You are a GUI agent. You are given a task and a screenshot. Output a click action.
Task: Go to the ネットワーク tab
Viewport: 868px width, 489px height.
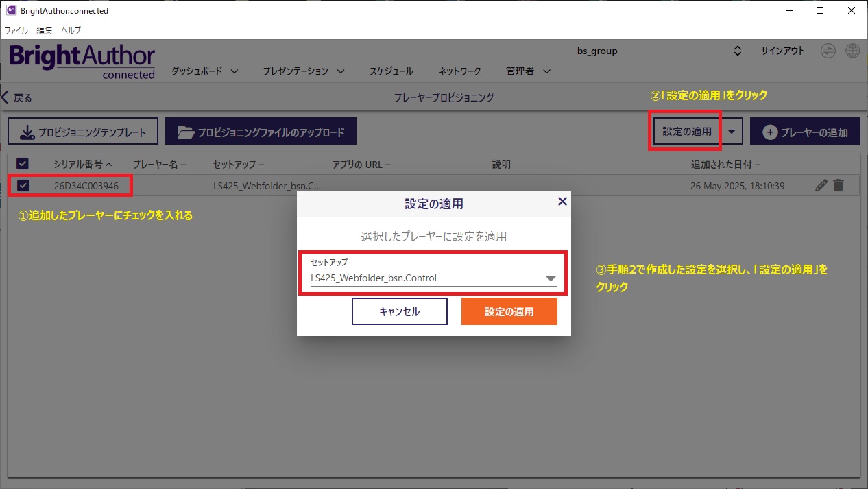459,71
